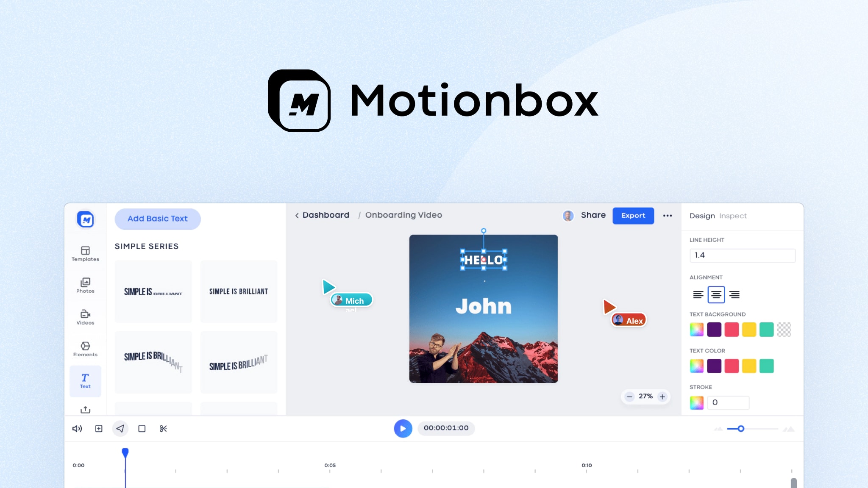Click Add Basic Text button
868x488 pixels.
click(x=157, y=219)
